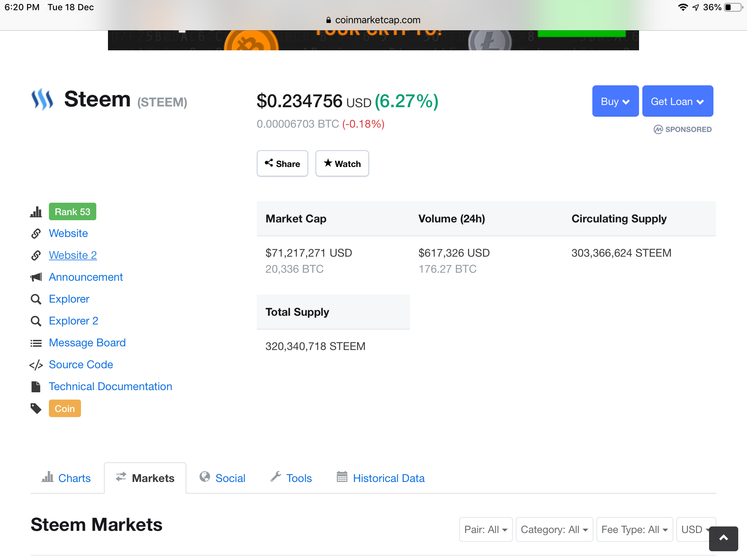Image resolution: width=747 pixels, height=560 pixels.
Task: Click the megaphone Announcement icon
Action: (36, 277)
